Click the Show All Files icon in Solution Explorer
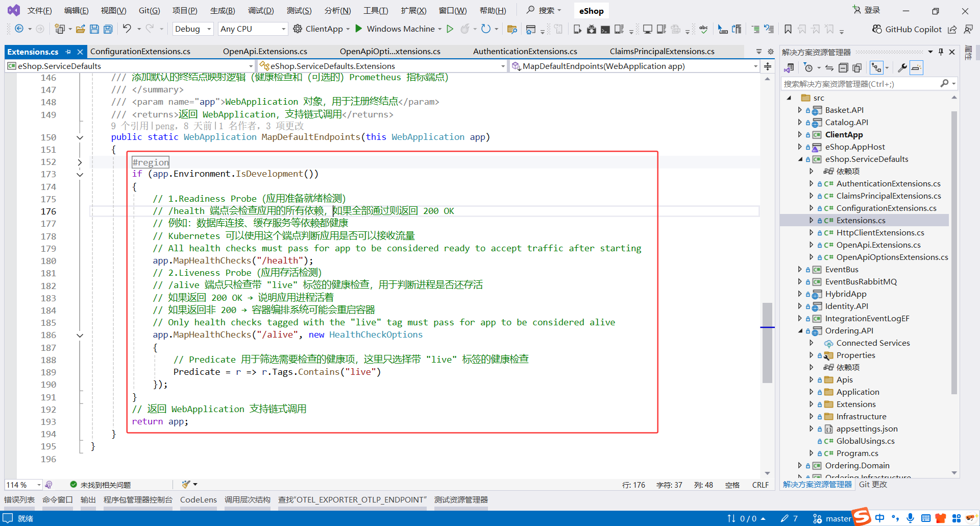Image resolution: width=980 pixels, height=526 pixels. tap(857, 67)
